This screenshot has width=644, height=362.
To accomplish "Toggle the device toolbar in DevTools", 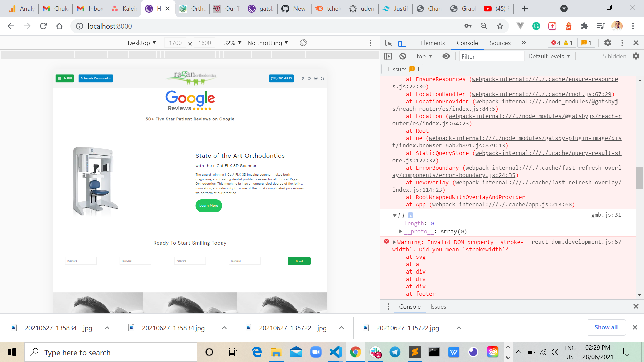I will [402, 43].
